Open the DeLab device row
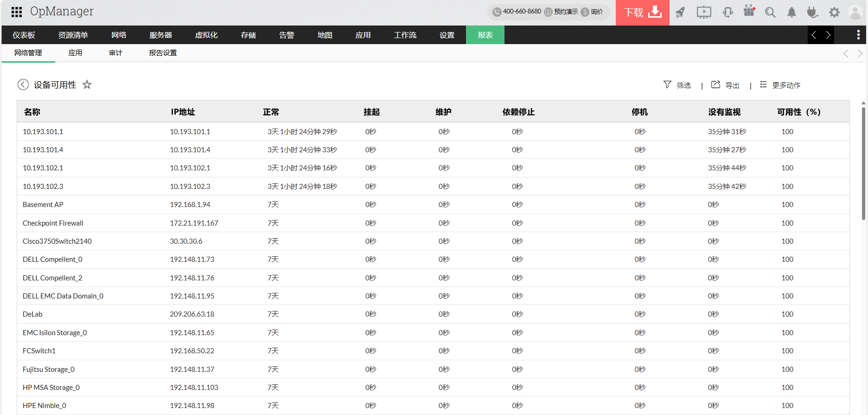Image resolution: width=868 pixels, height=415 pixels. [433, 314]
